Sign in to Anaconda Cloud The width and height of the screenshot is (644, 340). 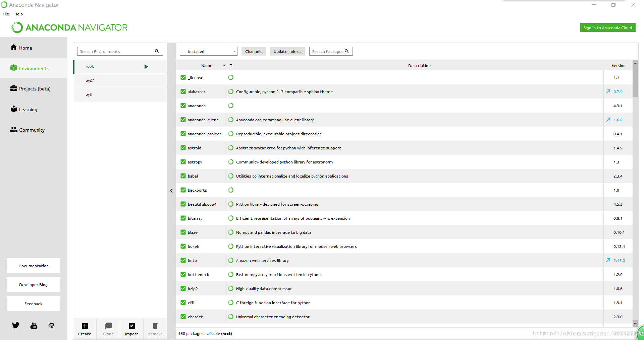(x=607, y=27)
